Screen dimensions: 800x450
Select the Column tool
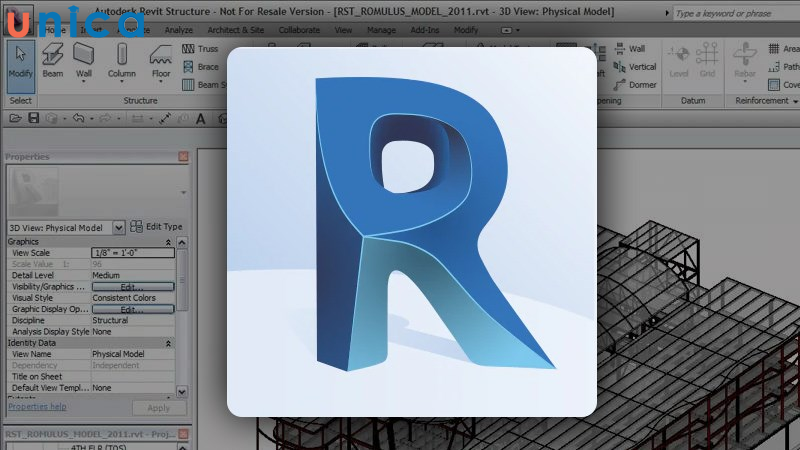pyautogui.click(x=122, y=61)
